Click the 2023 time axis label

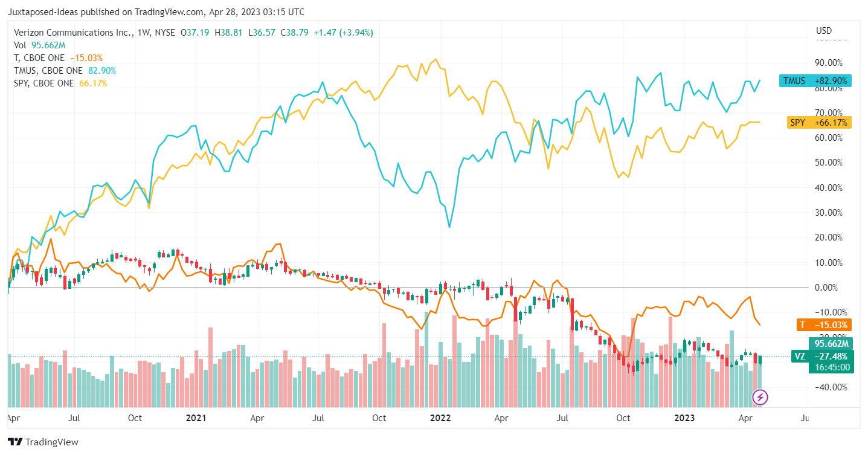click(684, 418)
